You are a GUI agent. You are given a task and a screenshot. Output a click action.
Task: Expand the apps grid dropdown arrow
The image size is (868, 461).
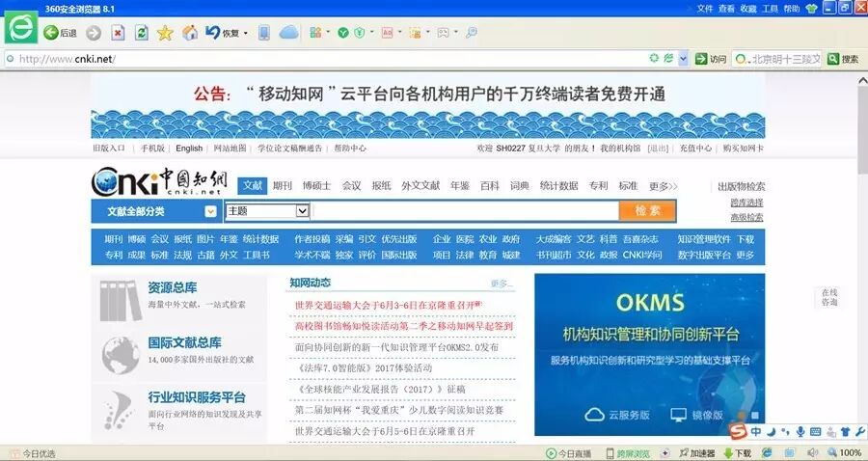[x=328, y=32]
